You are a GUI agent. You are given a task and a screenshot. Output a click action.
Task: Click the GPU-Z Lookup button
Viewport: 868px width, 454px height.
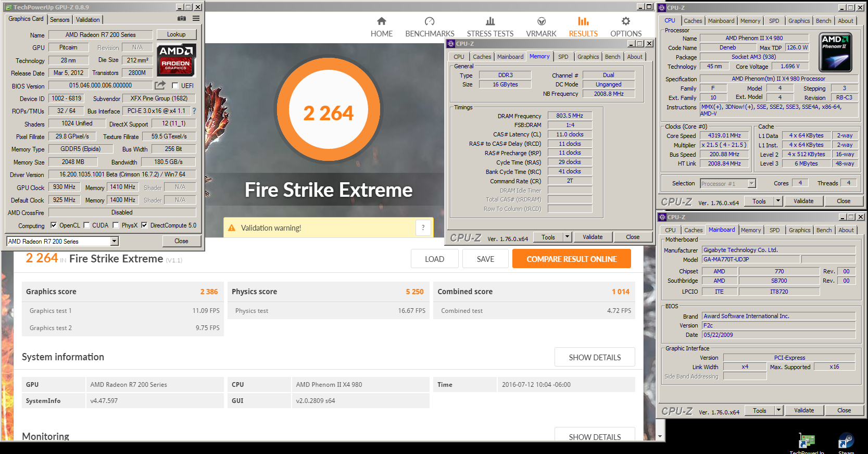177,34
